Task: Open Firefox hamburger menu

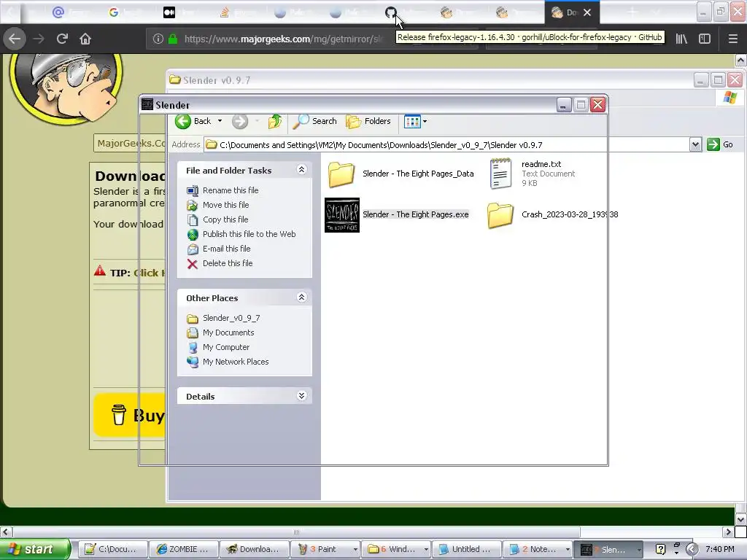Action: click(732, 39)
